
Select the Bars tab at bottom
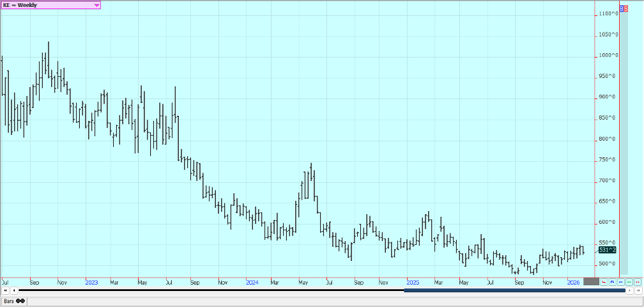[13, 301]
